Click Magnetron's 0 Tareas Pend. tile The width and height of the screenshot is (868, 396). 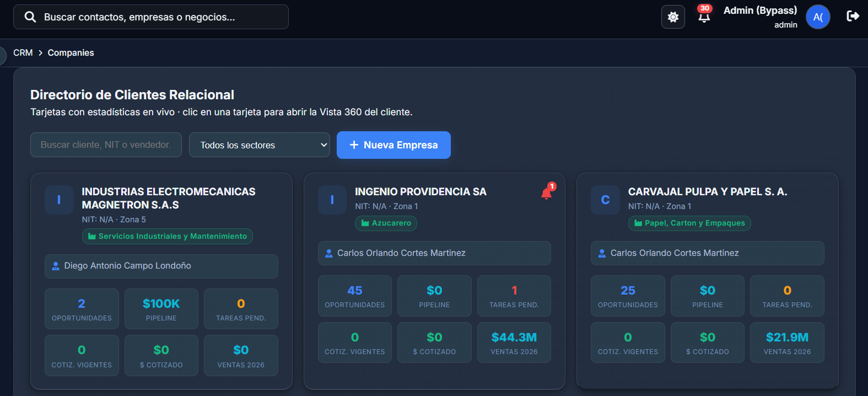[x=241, y=309]
